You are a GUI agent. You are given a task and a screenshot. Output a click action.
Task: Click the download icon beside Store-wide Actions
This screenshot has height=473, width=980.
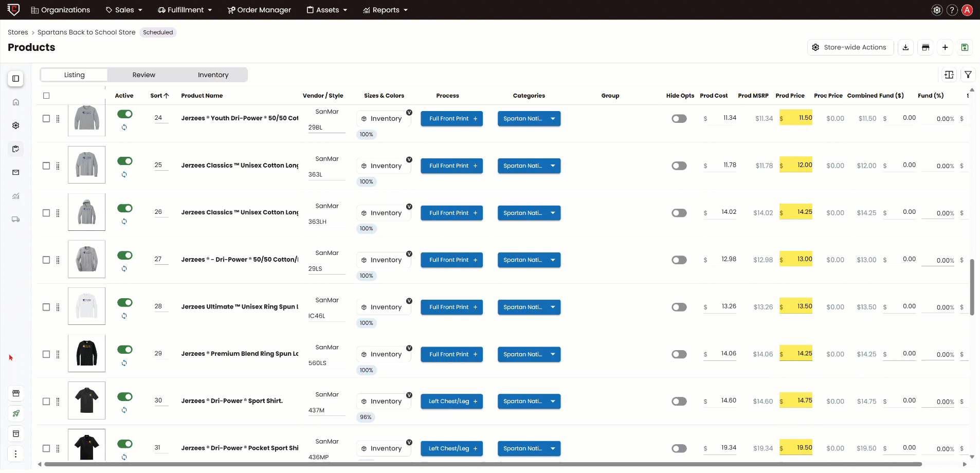click(x=905, y=47)
